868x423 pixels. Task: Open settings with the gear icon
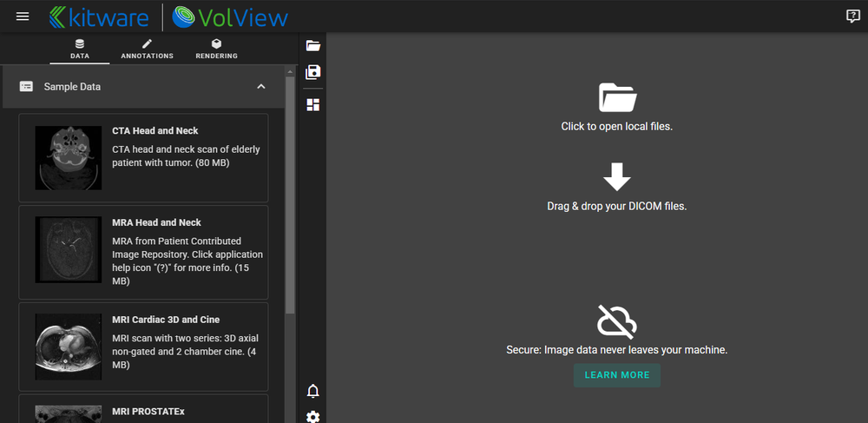click(x=313, y=416)
